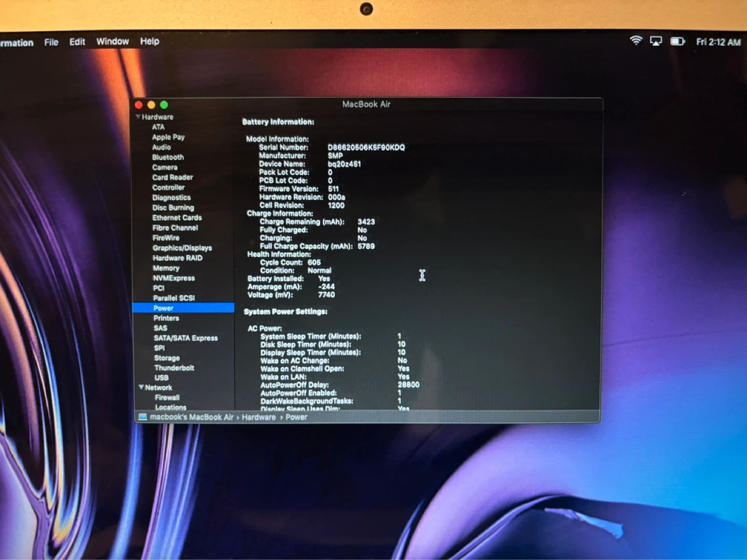Click the device name bq20z451

[344, 164]
